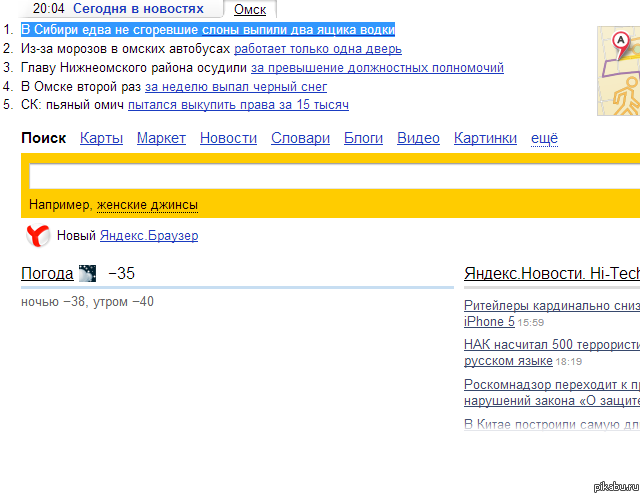Click the example query женские джинсы

click(147, 205)
